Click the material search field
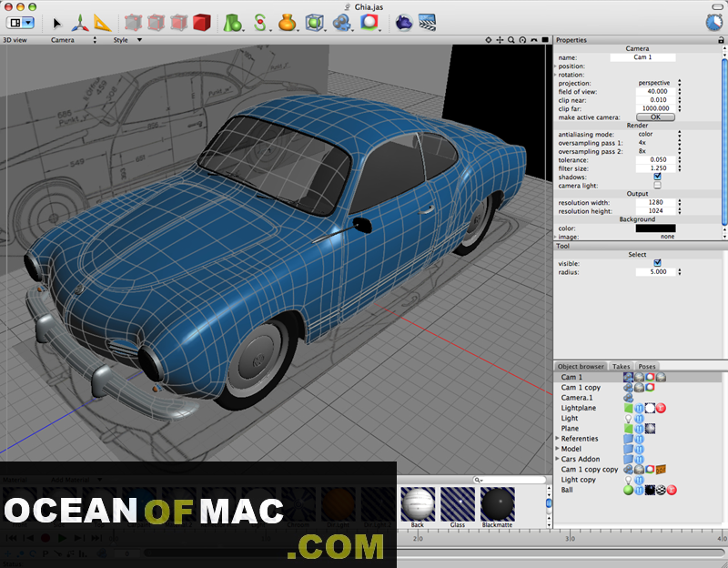Viewport: 728px width, 568px height. (x=510, y=480)
